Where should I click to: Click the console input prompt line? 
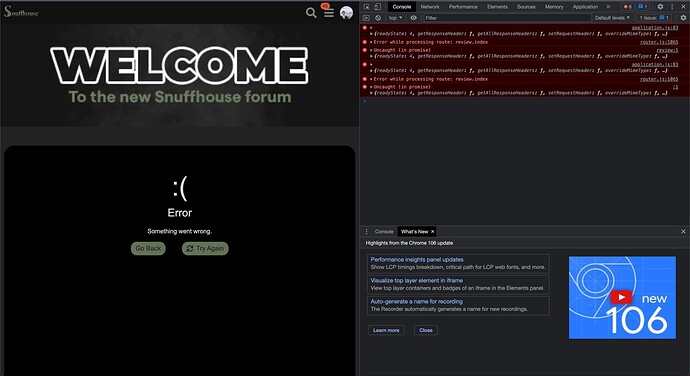[525, 101]
